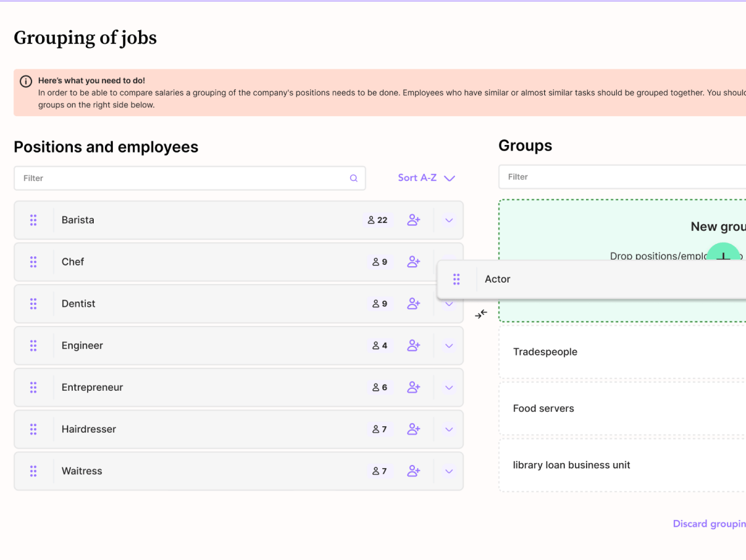Select the Food servers group
The width and height of the screenshot is (746, 560).
click(x=622, y=409)
